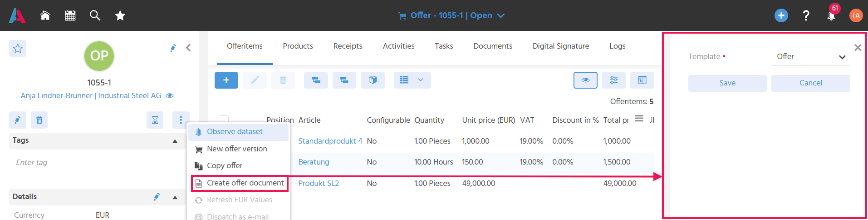Open Beratung article link
This screenshot has height=220, width=868.
click(314, 162)
